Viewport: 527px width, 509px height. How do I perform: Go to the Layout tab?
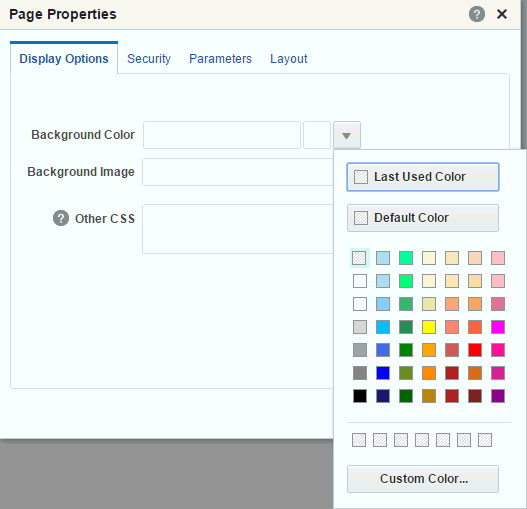pos(289,58)
